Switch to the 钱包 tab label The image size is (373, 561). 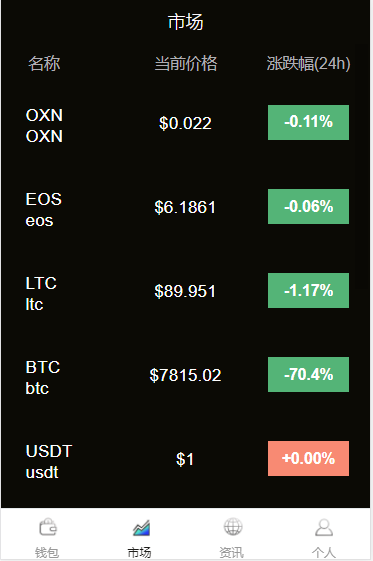47,553
